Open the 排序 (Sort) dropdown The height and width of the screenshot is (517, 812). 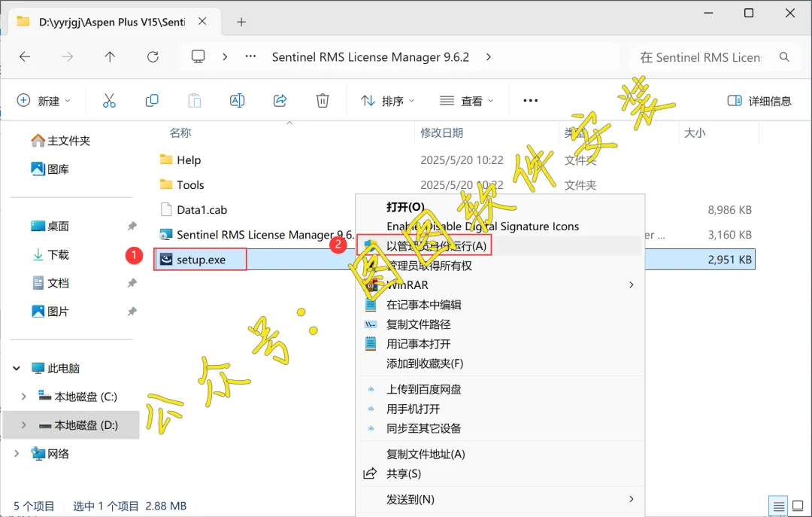click(387, 101)
